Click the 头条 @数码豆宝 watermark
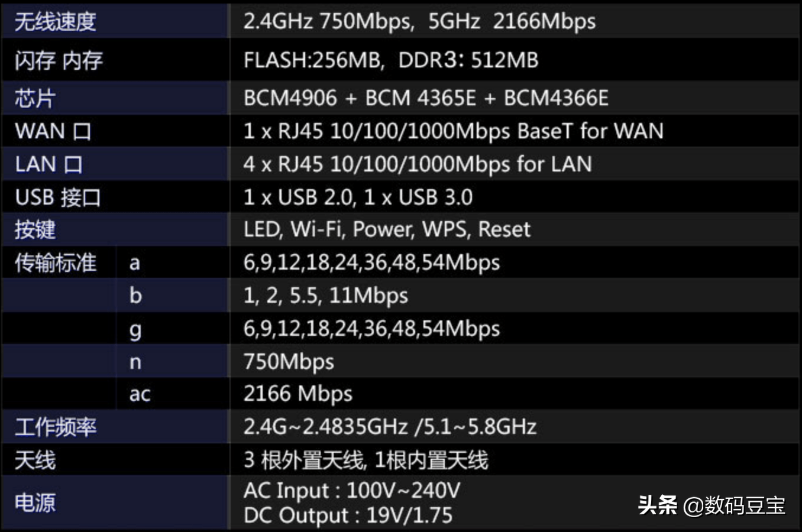The image size is (802, 532). point(712,505)
